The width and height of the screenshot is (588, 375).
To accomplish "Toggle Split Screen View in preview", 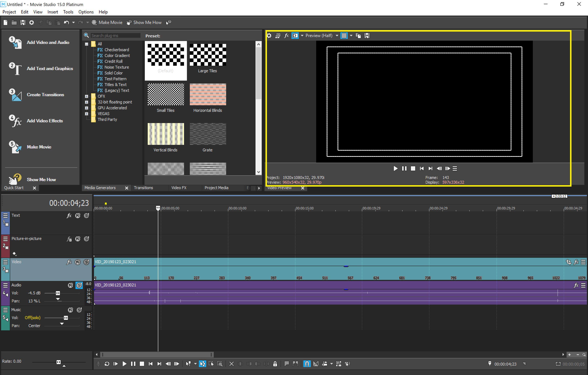I will (x=295, y=36).
